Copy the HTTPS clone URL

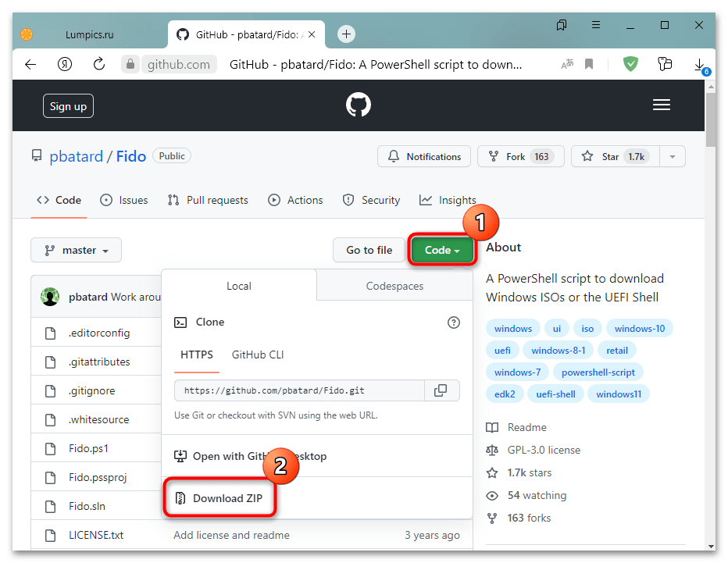pyautogui.click(x=441, y=390)
